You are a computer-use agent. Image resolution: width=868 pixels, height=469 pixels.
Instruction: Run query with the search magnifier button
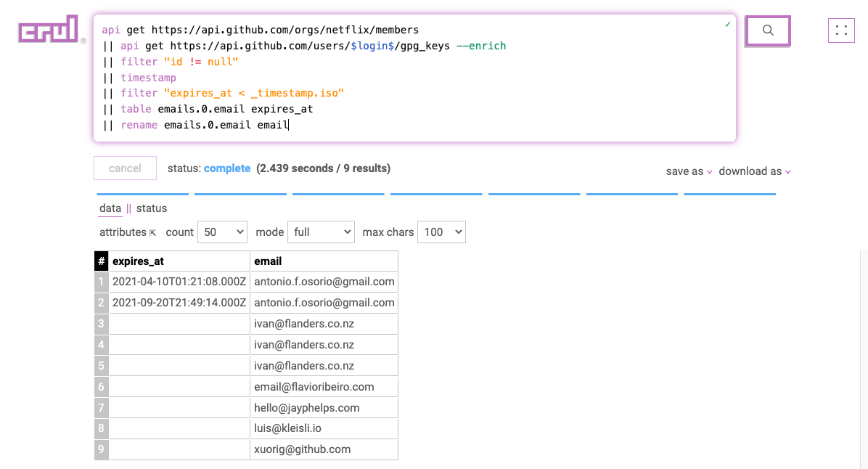(x=768, y=30)
